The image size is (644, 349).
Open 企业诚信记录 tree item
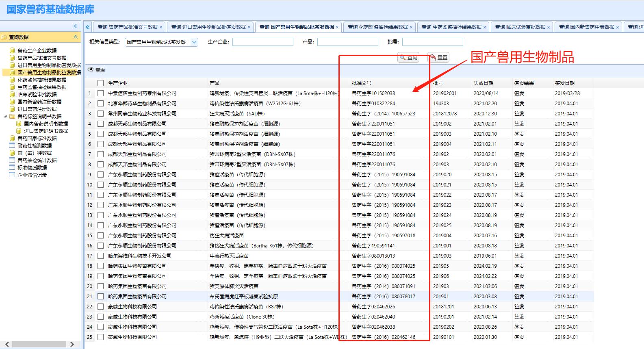(x=32, y=175)
